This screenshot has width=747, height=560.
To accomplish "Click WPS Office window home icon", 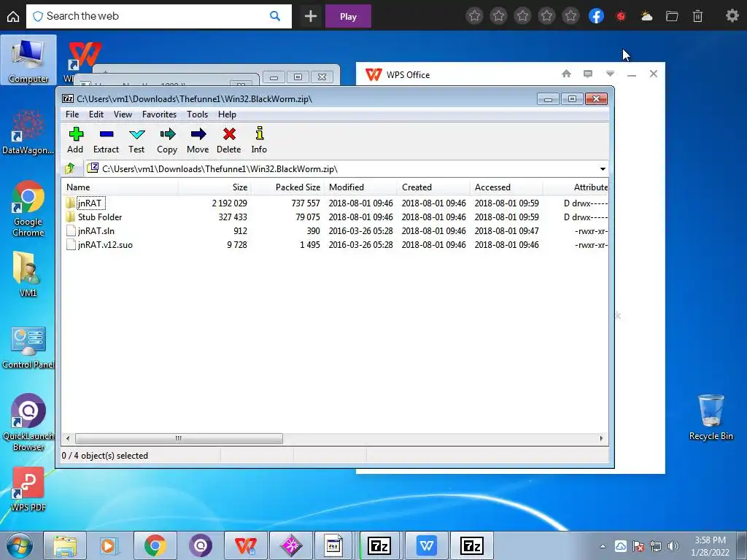I will pyautogui.click(x=566, y=74).
